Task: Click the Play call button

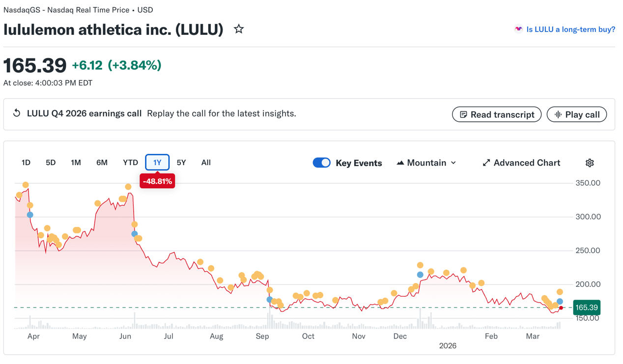Action: (x=577, y=114)
